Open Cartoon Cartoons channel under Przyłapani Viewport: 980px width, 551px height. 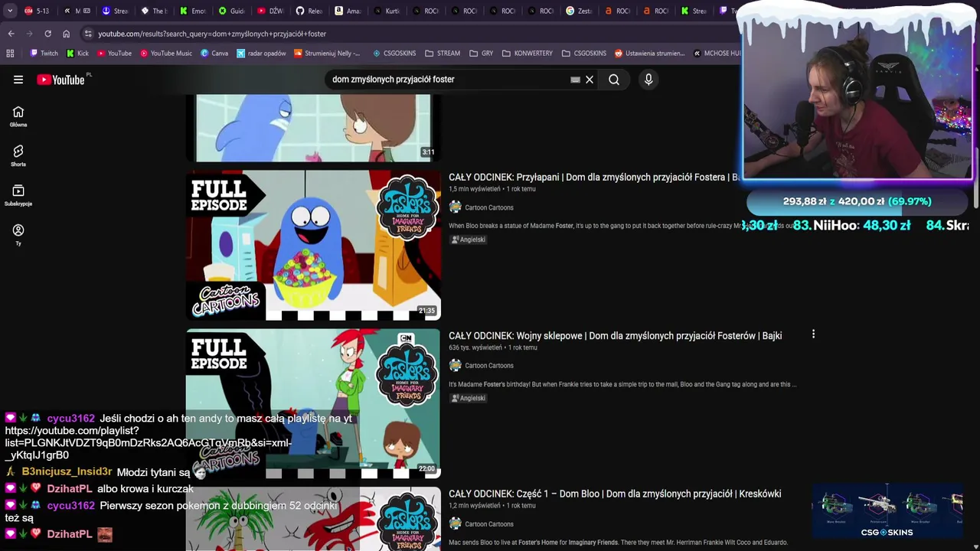[x=489, y=207]
